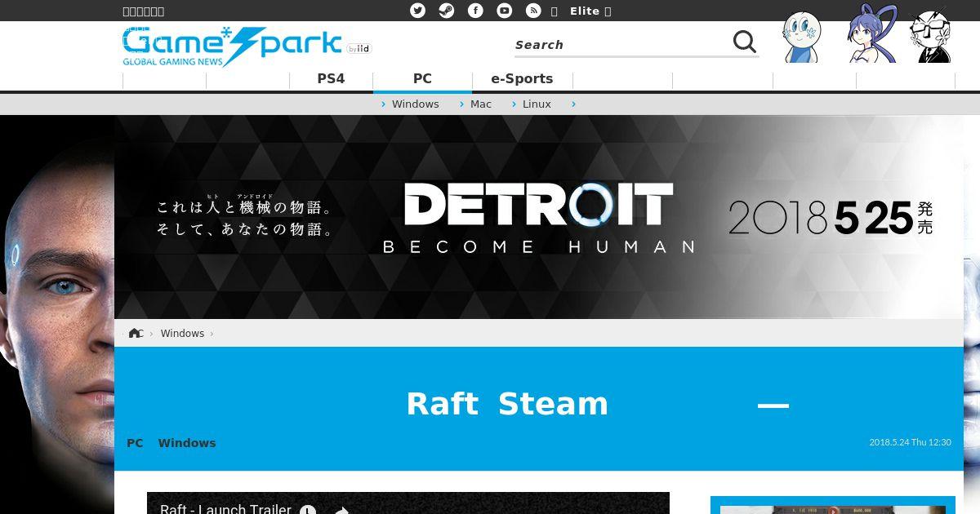Viewport: 980px width, 514px height.
Task: Click Windows in the breadcrumb trail
Action: 182,333
